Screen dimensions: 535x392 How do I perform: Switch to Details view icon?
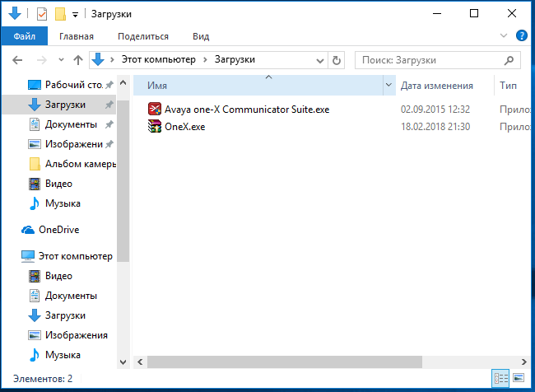point(500,378)
